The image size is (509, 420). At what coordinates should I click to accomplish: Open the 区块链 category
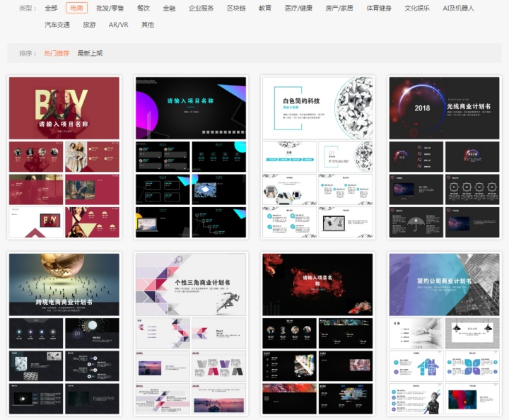click(236, 8)
